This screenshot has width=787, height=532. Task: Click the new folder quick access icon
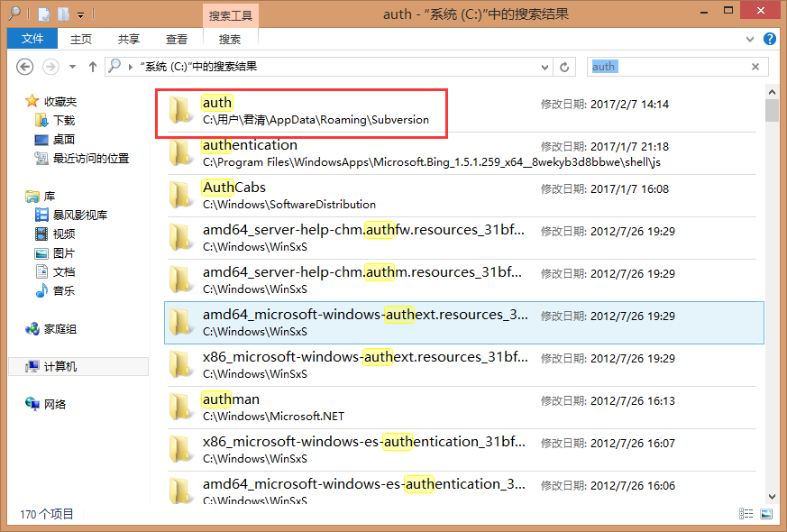tap(63, 14)
